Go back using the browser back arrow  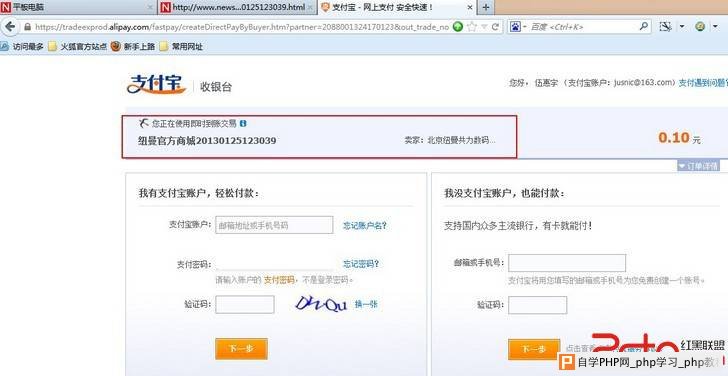point(10,26)
